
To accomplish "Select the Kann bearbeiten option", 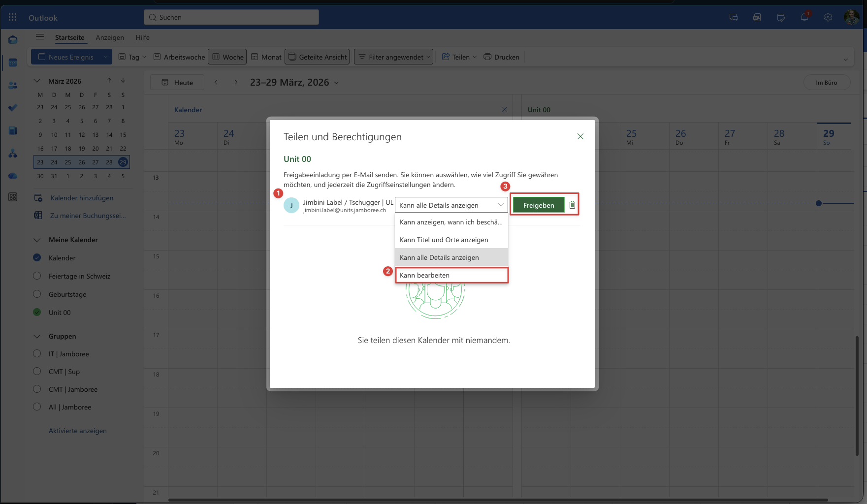I will pyautogui.click(x=451, y=275).
